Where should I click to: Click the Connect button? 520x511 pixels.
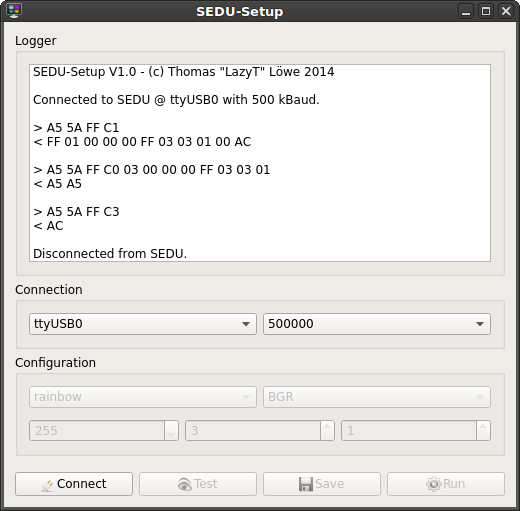(x=74, y=484)
